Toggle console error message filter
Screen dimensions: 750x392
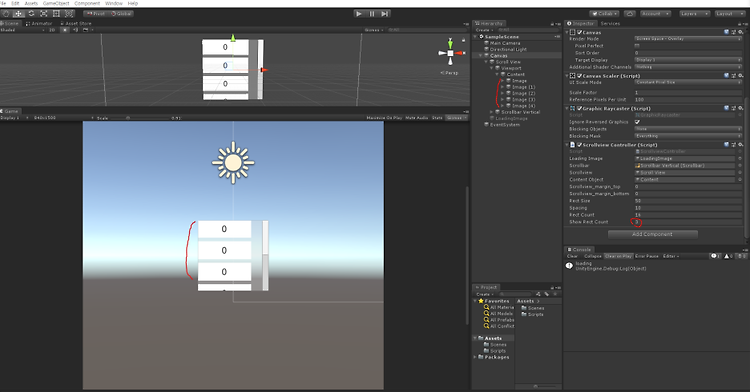741,256
